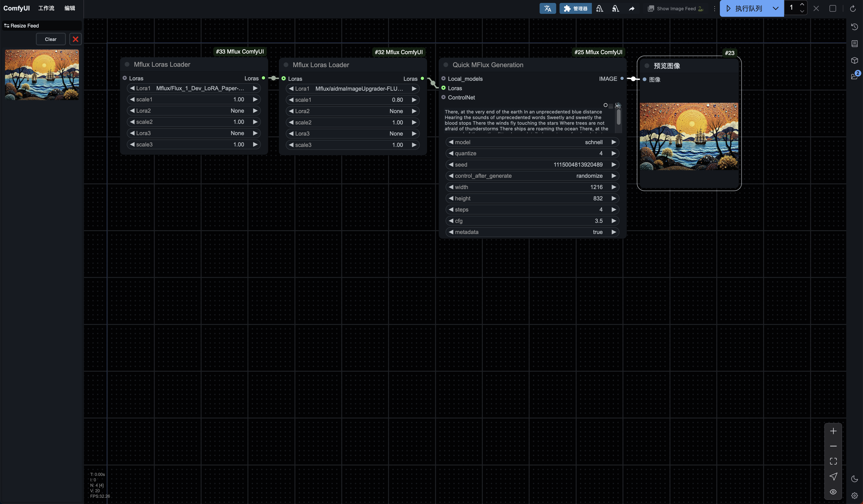Zoom in with the plus icon
This screenshot has width=863, height=504.
(x=833, y=431)
